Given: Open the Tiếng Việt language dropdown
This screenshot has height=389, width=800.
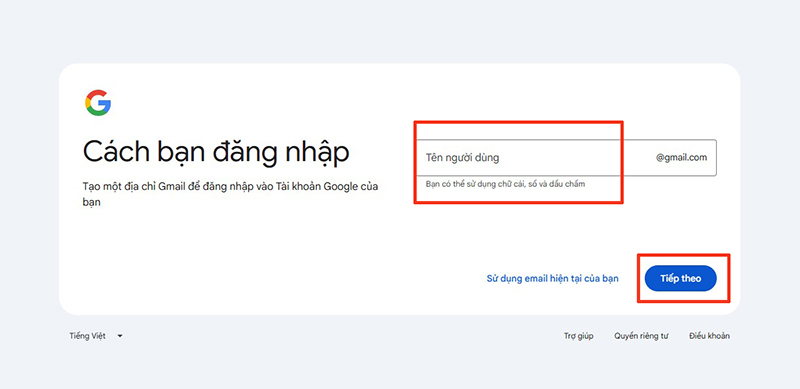Looking at the screenshot, I should [x=96, y=336].
